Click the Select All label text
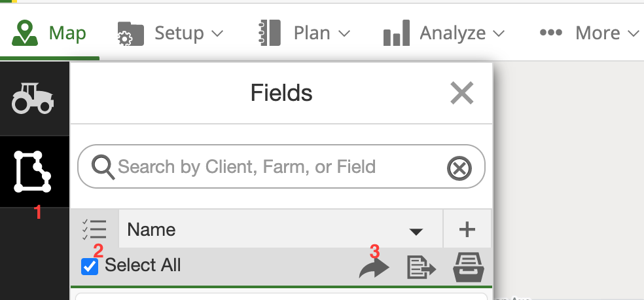The width and height of the screenshot is (644, 300). pos(143,266)
